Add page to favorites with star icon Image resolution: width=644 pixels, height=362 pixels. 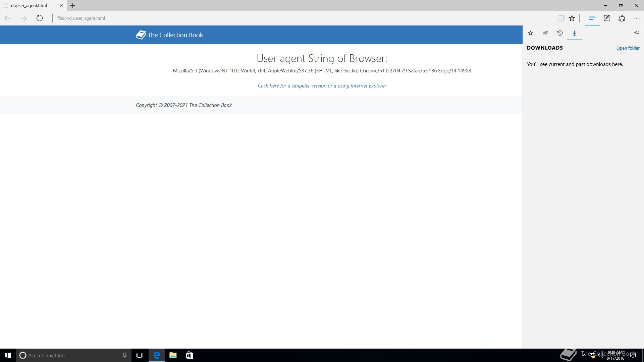572,18
